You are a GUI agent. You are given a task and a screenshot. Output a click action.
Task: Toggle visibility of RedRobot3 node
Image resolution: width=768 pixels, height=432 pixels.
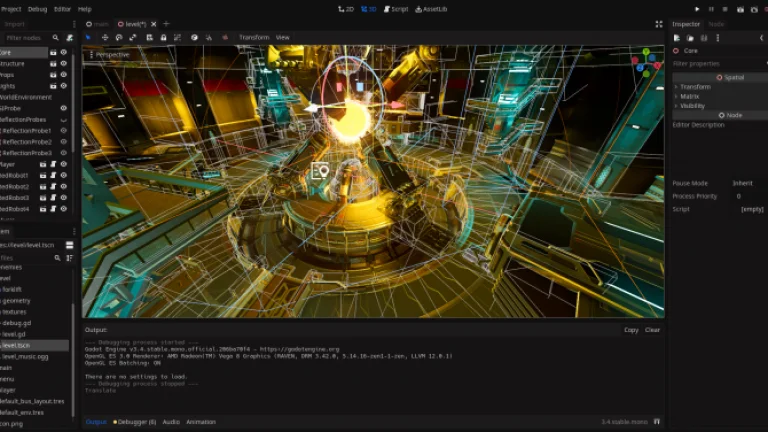pyautogui.click(x=64, y=198)
